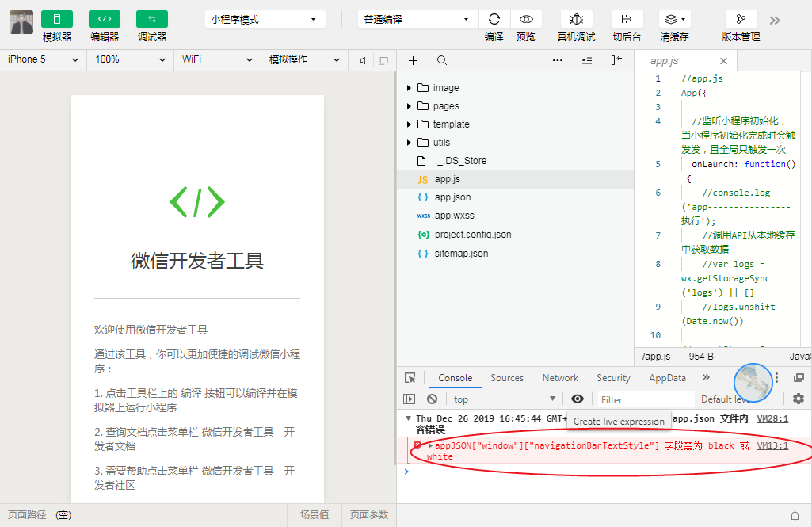Image resolution: width=812 pixels, height=527 pixels.
Task: Click the page path label
Action: coord(27,514)
